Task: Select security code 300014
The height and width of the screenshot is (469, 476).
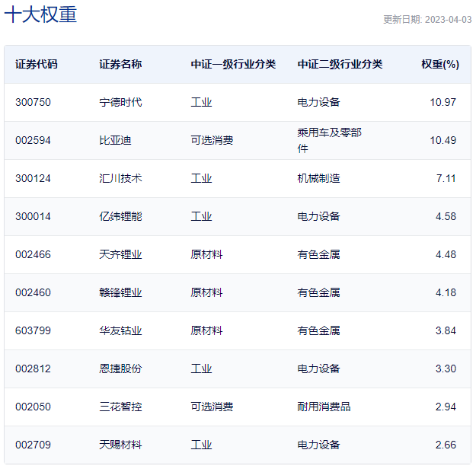Action: [x=33, y=217]
